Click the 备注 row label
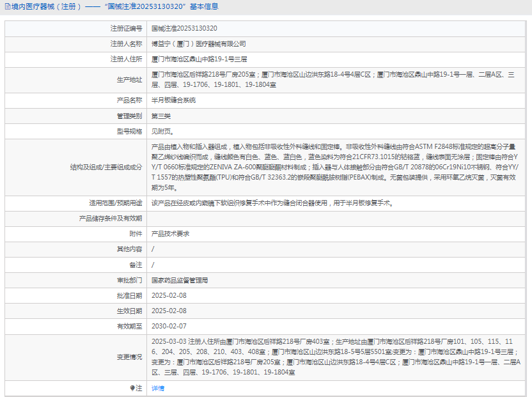The image size is (532, 402). click(136, 265)
